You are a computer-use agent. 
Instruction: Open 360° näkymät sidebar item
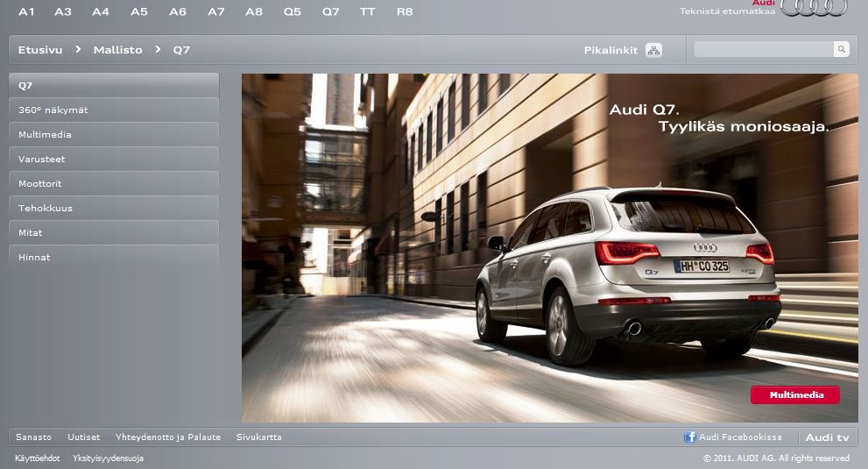tap(53, 110)
